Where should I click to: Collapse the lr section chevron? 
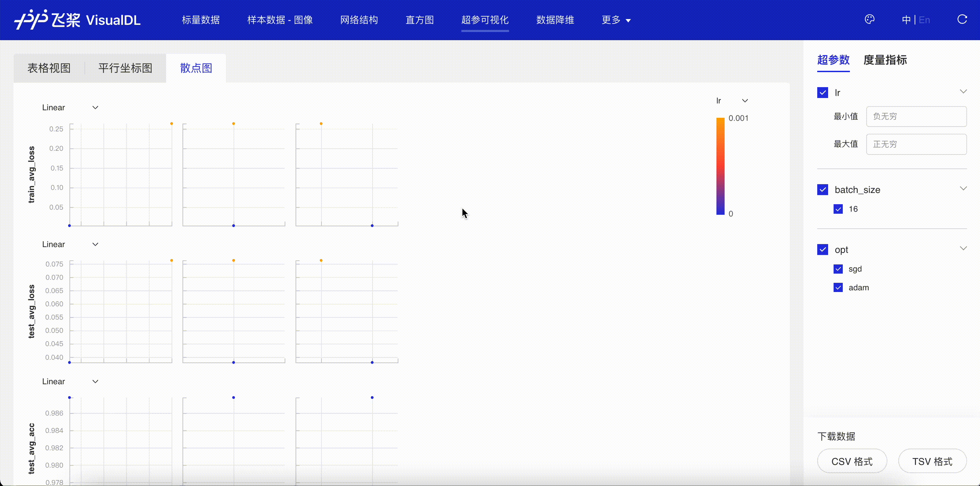click(x=963, y=92)
